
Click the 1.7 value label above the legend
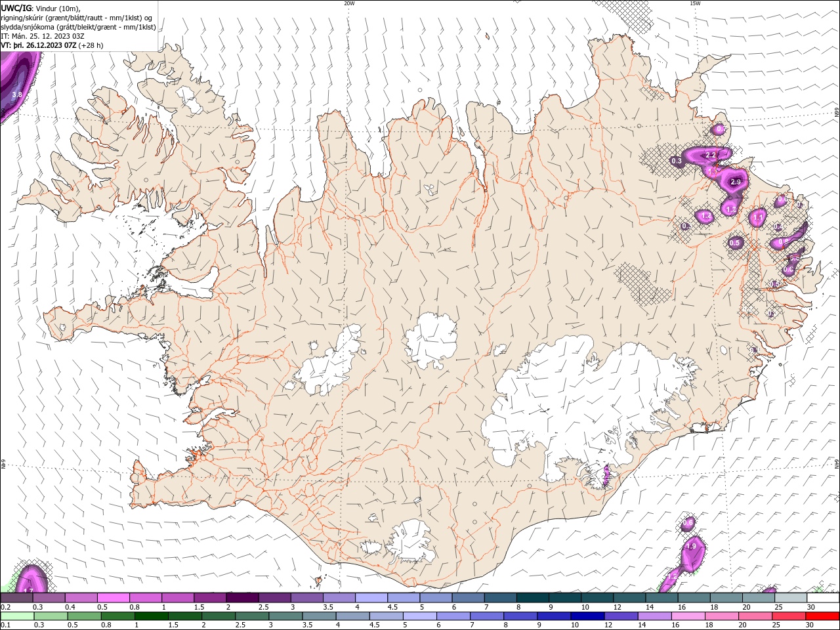(x=28, y=591)
